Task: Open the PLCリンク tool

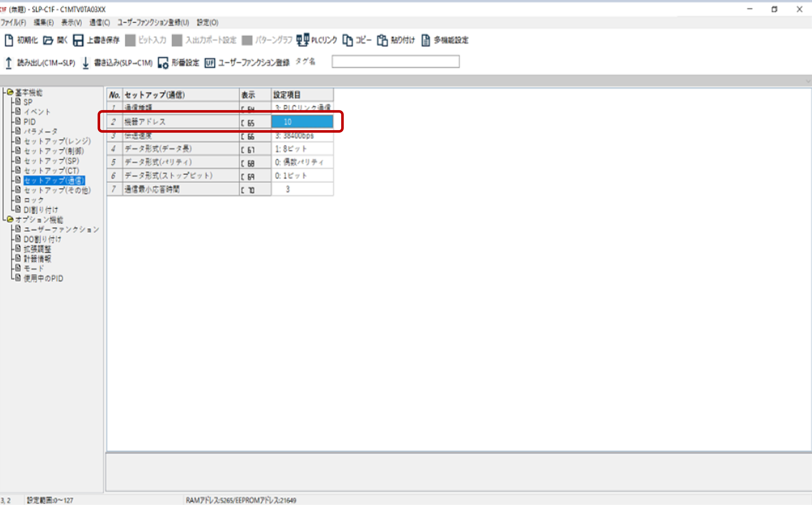Action: 303,40
